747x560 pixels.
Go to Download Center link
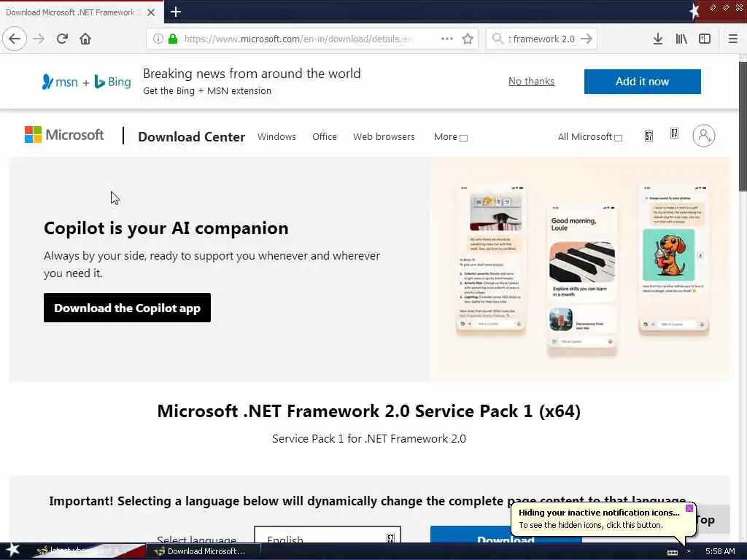tap(192, 136)
